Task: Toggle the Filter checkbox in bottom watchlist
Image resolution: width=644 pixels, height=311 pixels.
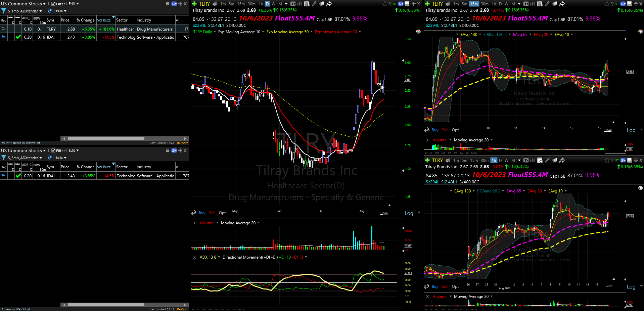Action: tap(53, 151)
